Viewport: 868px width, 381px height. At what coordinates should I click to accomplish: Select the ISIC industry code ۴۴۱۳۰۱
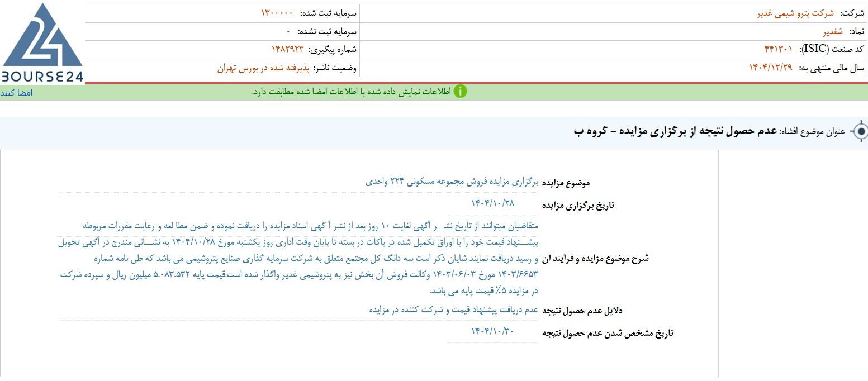(778, 50)
